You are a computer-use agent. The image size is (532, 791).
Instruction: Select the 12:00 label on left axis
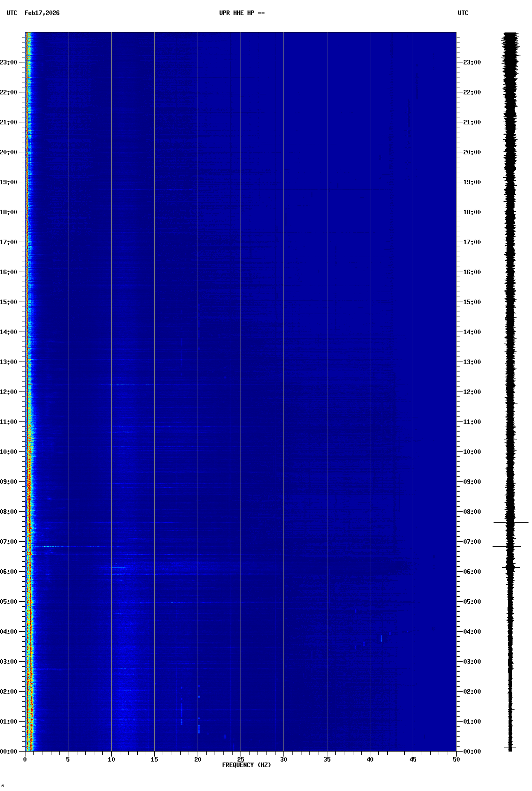(x=9, y=392)
